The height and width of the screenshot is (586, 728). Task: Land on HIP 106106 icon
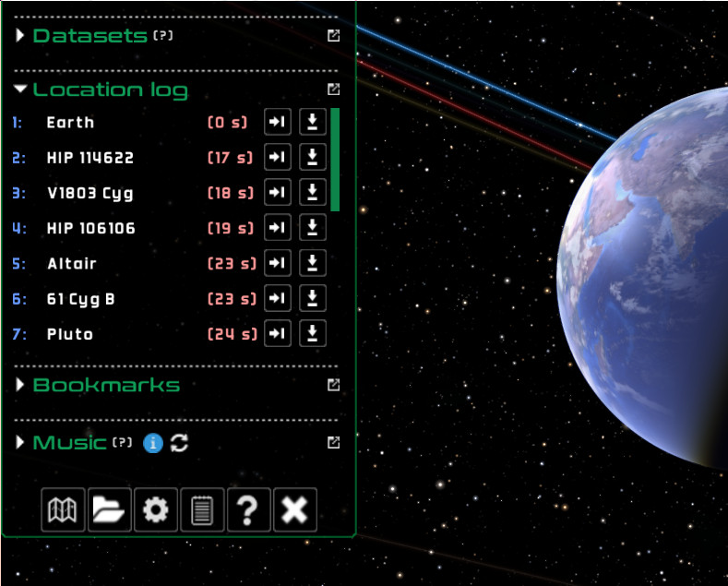(x=313, y=228)
